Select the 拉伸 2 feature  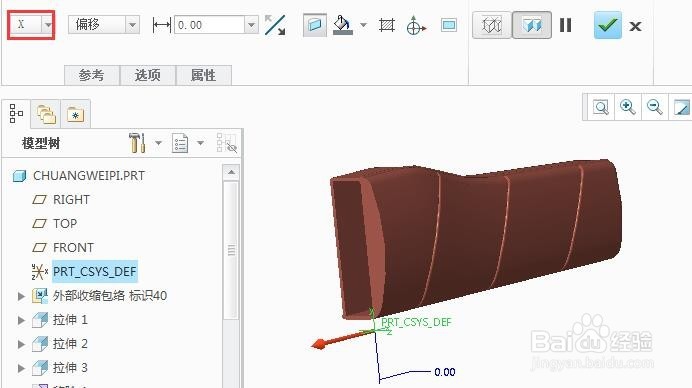pyautogui.click(x=70, y=343)
